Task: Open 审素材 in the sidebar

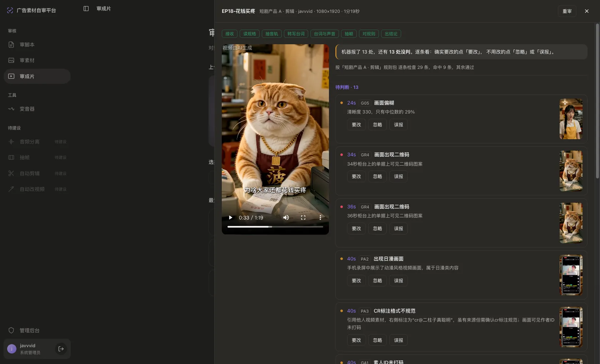Action: (37, 60)
